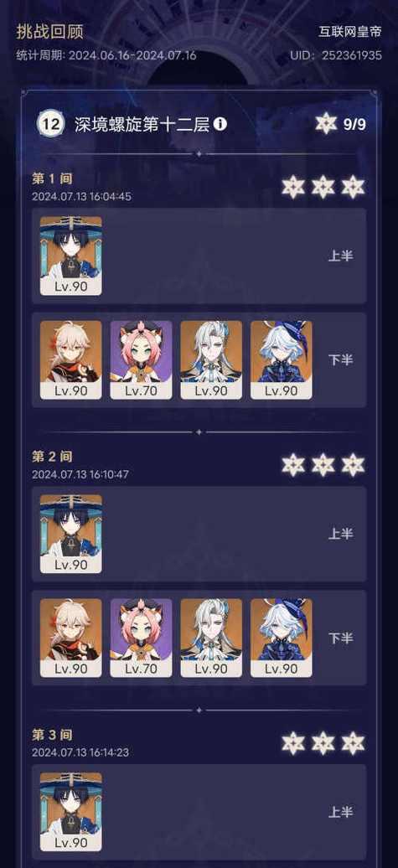Viewport: 398px width, 868px height.
Task: Select first star of 第1间 rating
Action: (293, 187)
